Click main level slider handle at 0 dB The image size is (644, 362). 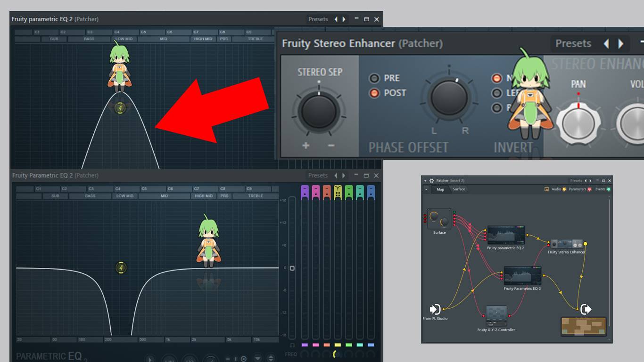tap(292, 268)
